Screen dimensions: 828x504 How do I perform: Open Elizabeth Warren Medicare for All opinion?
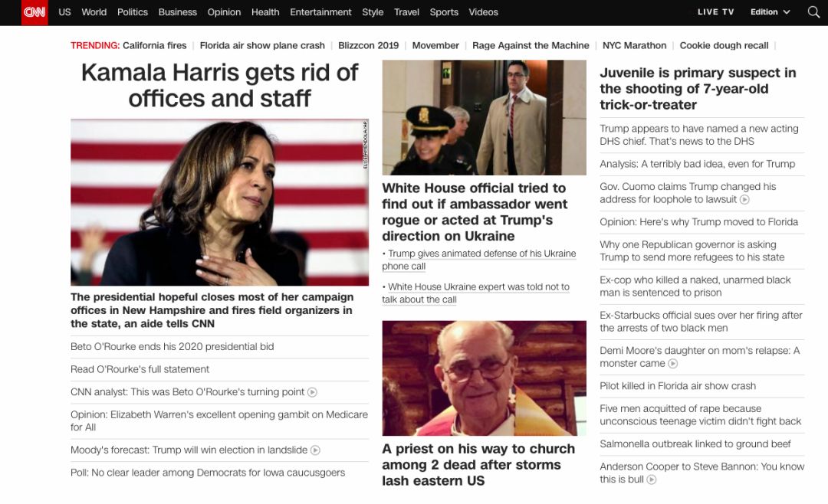(219, 421)
